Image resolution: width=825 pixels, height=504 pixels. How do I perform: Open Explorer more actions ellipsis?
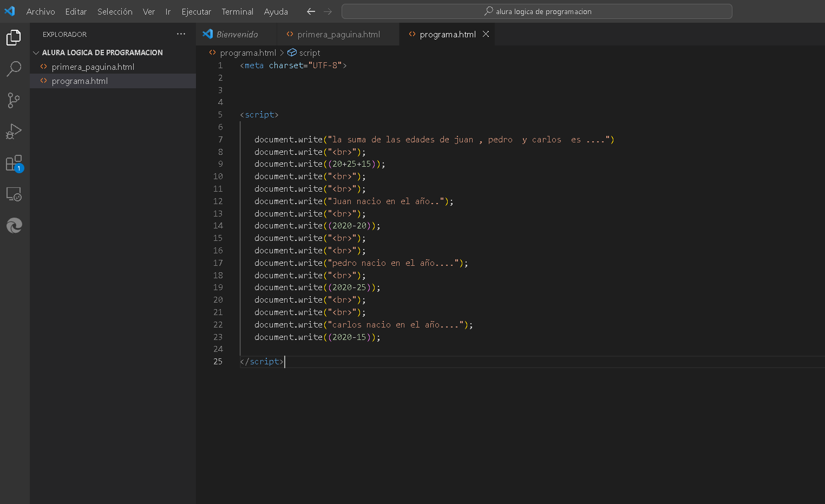[181, 34]
